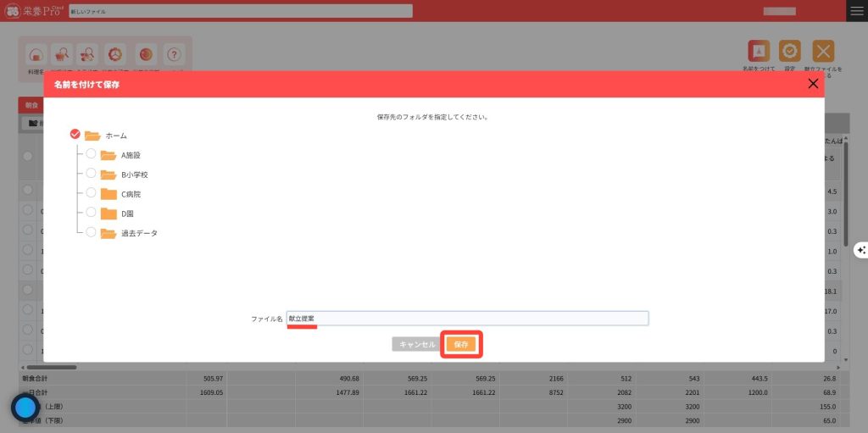Viewport: 868px width, 433px height.
Task: Click the horizontal scrollbar under the table
Action: 51,367
